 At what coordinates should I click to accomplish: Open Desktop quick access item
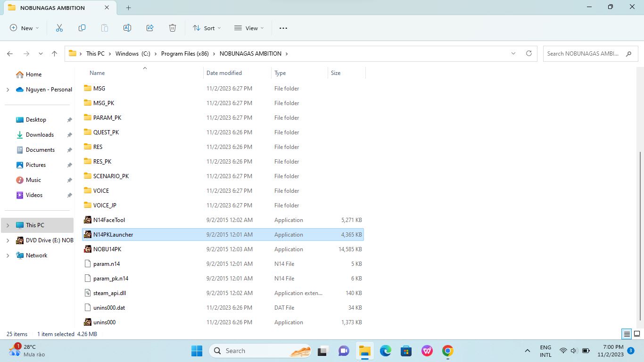[x=36, y=120]
